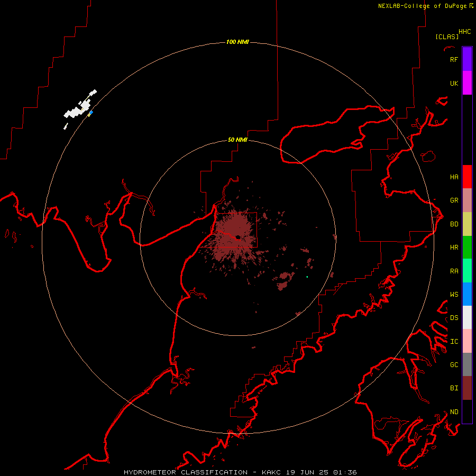Click the RA light green legend swatch
Viewport: 476px width, 476px height.
(x=467, y=271)
